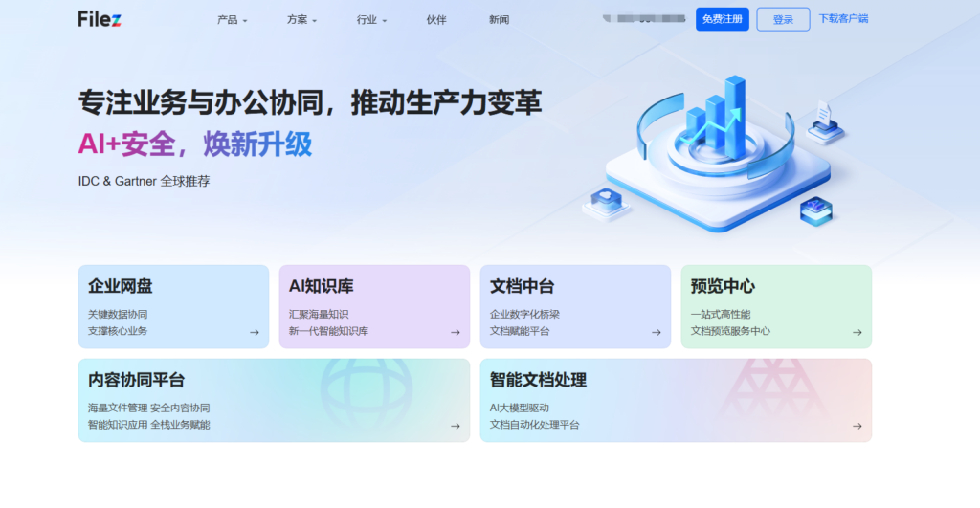Viewport: 980px width, 508px height.
Task: Click the arrow icon on 内容协同平台 card
Action: [456, 426]
